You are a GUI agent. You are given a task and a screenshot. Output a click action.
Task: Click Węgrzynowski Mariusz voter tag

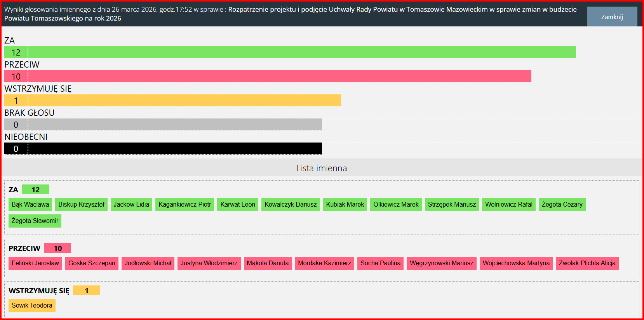pos(442,263)
